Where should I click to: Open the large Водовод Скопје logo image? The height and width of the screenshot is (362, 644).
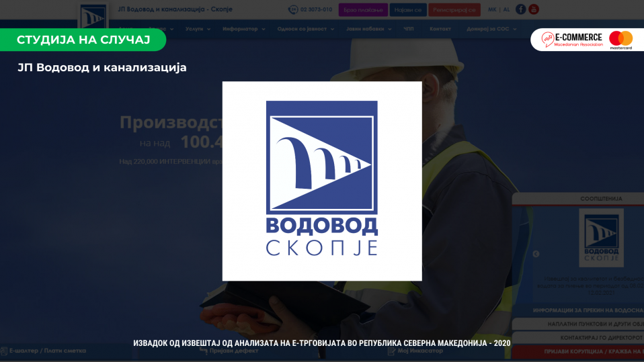point(322,181)
